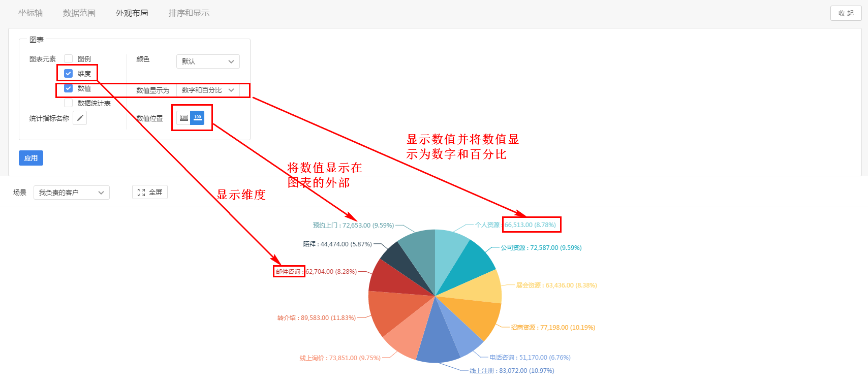Select the outside value position icon
The image size is (868, 383).
pyautogui.click(x=198, y=118)
